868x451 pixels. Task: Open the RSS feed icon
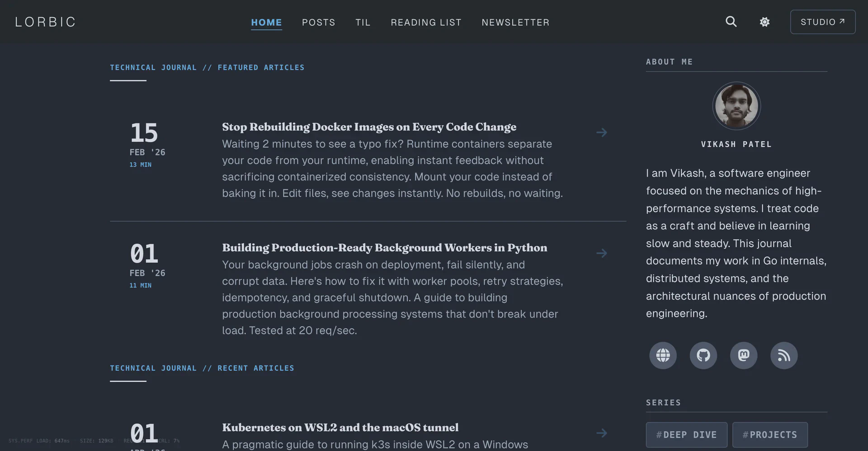coord(784,355)
